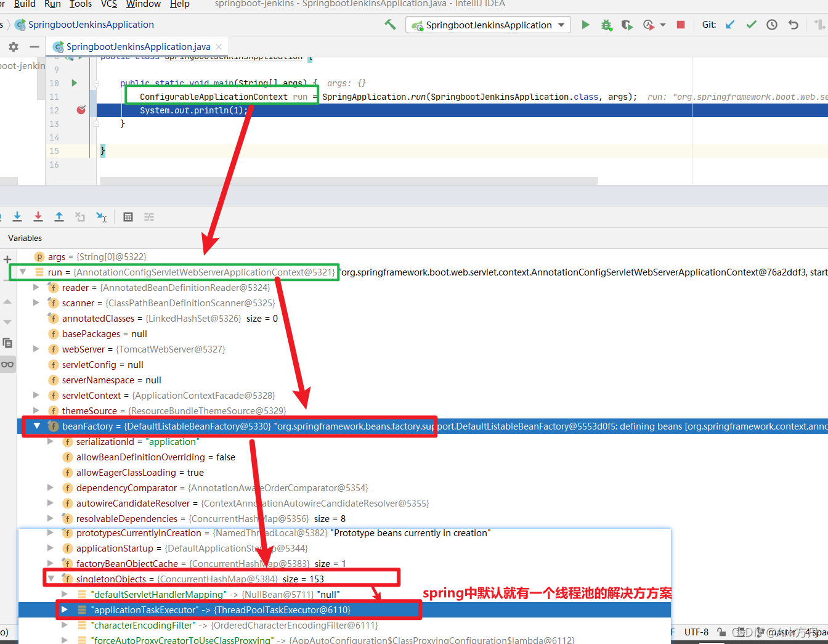Click the fold marker on line 10

[96, 83]
